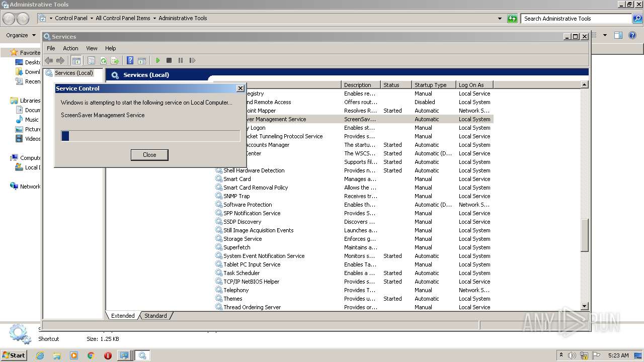
Task: Switch to the Extended tab
Action: coord(123,316)
